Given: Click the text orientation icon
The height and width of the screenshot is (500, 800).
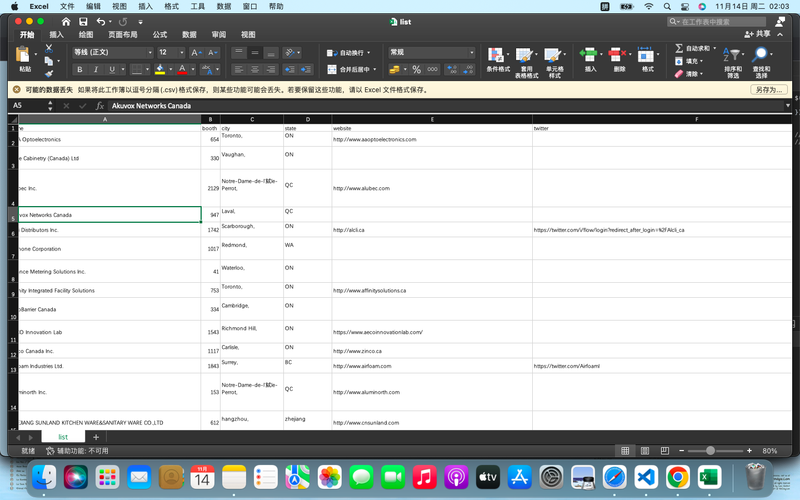Looking at the screenshot, I should tap(290, 53).
